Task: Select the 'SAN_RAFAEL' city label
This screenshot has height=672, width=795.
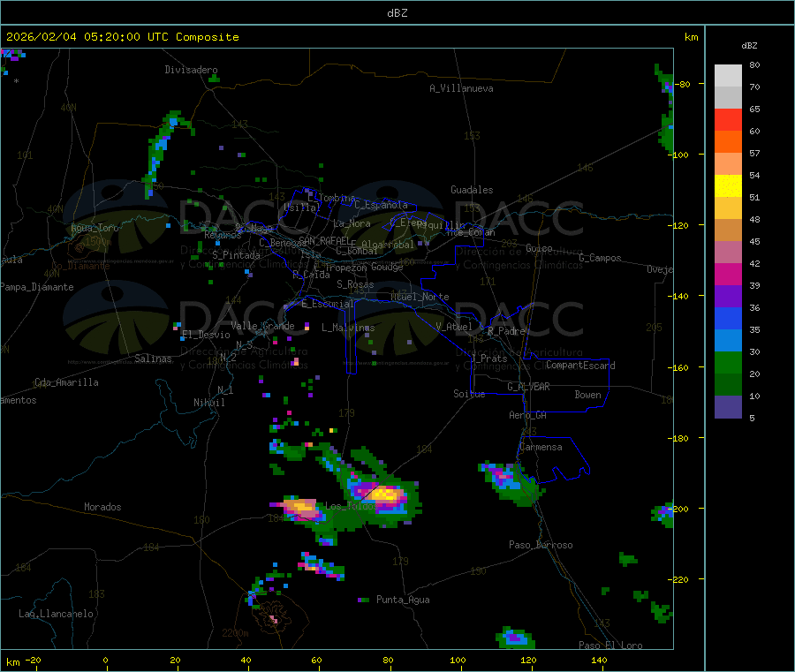Action: [324, 240]
